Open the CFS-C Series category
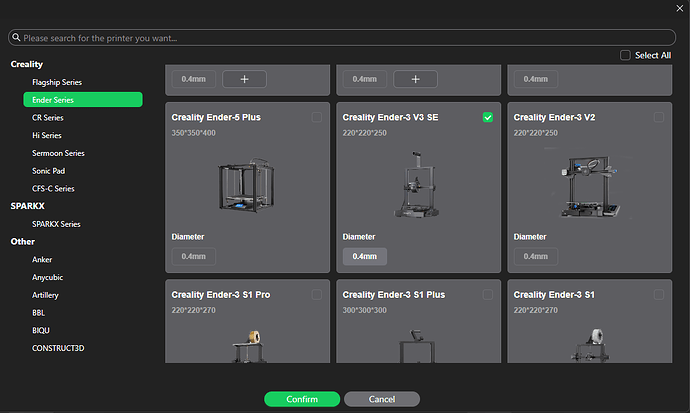The height and width of the screenshot is (413, 690). coord(53,188)
